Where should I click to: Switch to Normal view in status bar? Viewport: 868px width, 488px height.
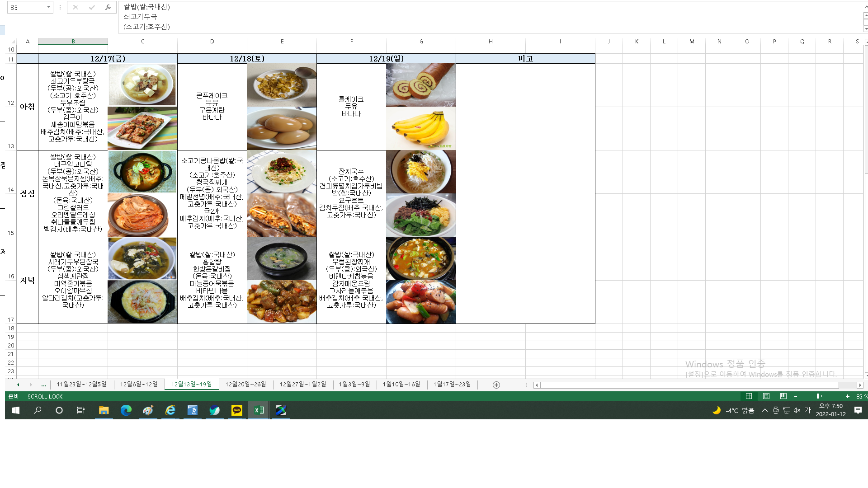pos(749,396)
